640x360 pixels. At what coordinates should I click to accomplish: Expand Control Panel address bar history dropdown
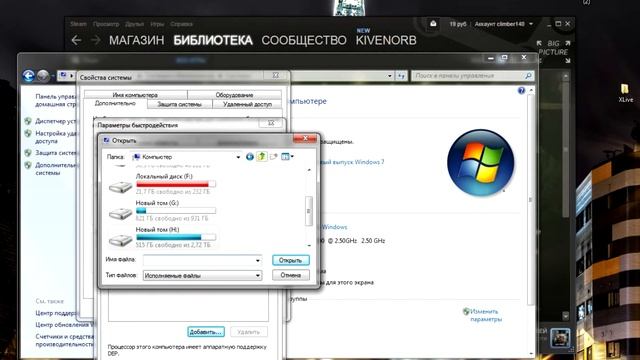tap(390, 76)
